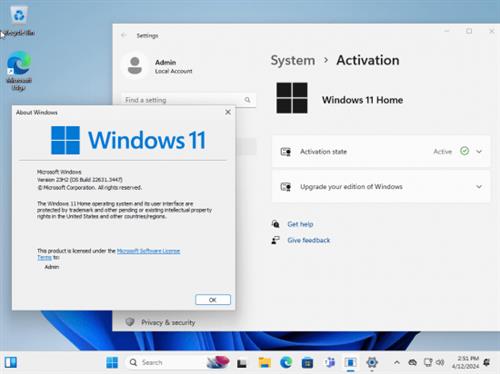
Task: Click the Give feedback link
Action: [x=309, y=240]
